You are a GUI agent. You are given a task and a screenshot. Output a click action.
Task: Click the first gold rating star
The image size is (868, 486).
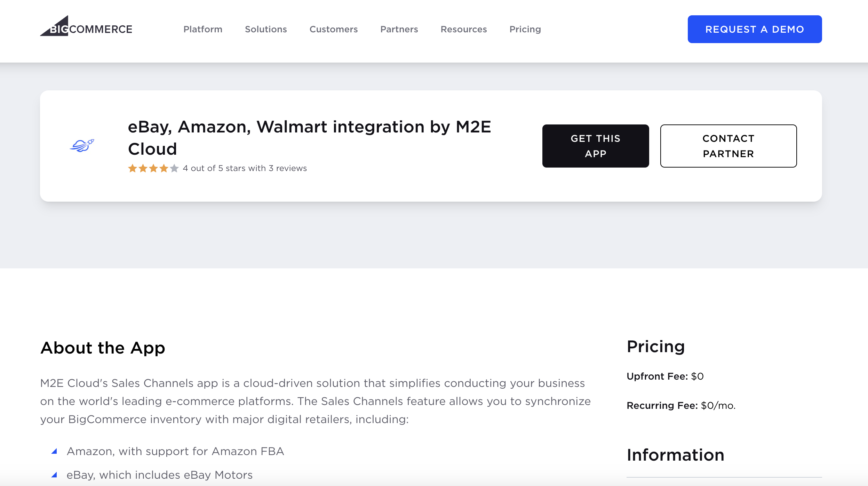pos(133,169)
